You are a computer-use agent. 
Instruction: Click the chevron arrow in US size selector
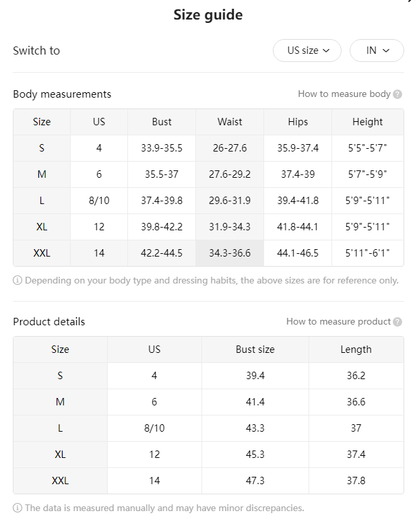point(326,51)
